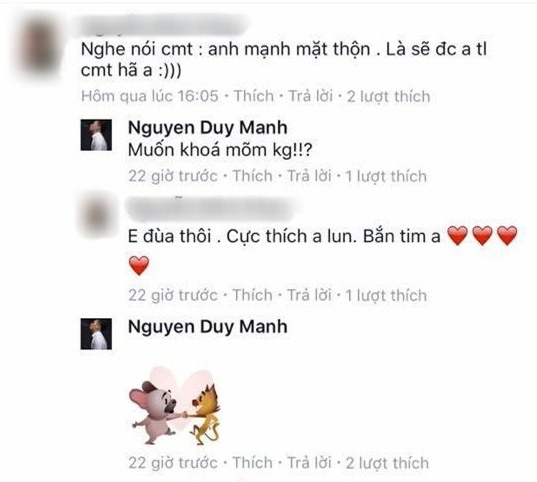Viewport: 537px width, 482px height.
Task: Like the 'Muốn khoá mõm kg!!?' reply
Action: 253,176
